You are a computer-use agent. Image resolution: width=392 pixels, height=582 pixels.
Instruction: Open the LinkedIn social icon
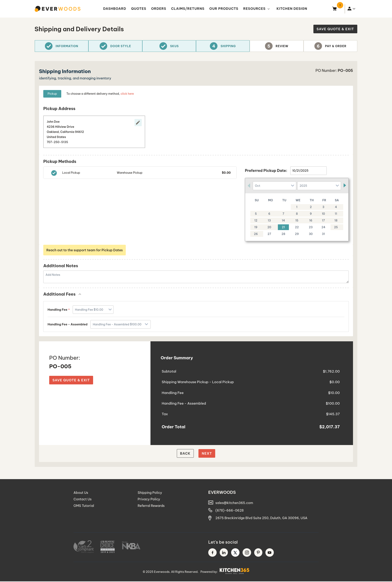(224, 552)
